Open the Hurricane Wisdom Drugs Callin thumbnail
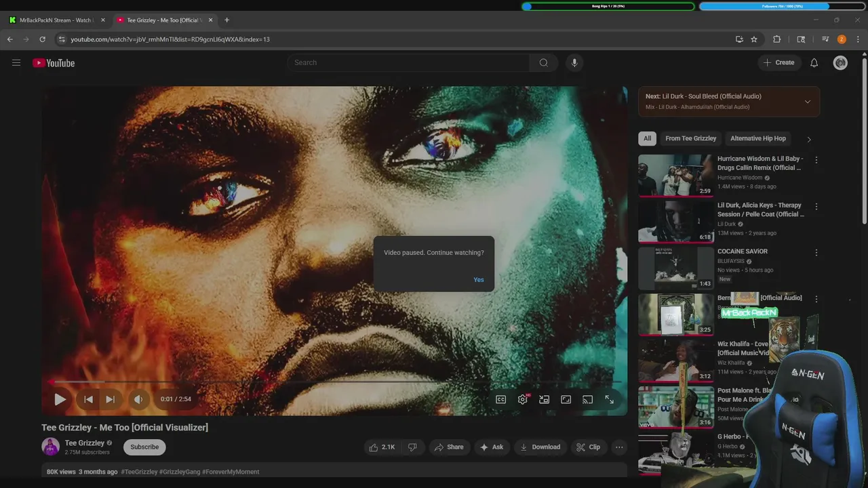Screen dimensions: 868x488 (x=675, y=176)
